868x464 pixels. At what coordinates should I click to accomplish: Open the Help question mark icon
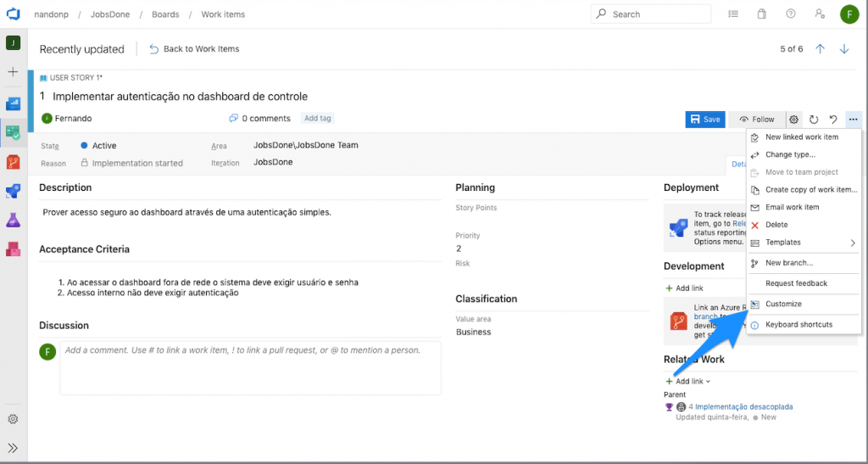click(x=791, y=14)
